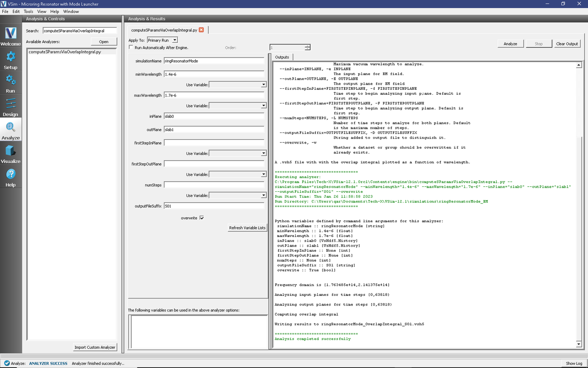
Task: Open the Help sidebar section
Action: (x=11, y=177)
